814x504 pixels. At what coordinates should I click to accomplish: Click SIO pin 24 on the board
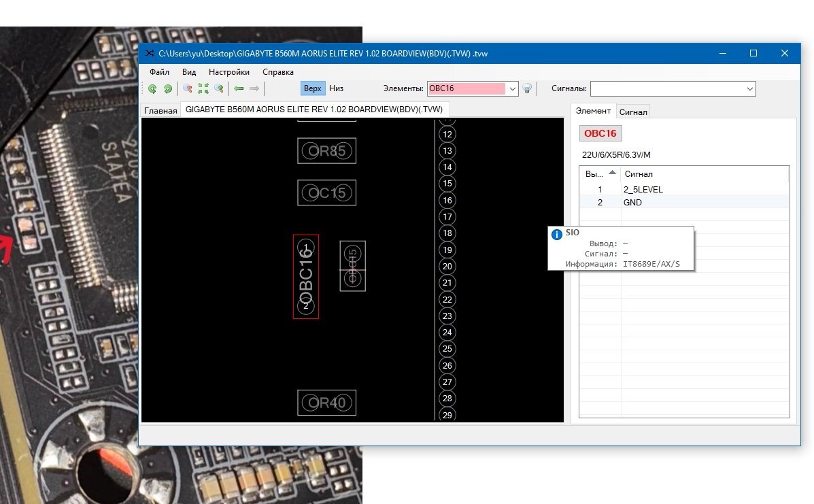tap(447, 332)
